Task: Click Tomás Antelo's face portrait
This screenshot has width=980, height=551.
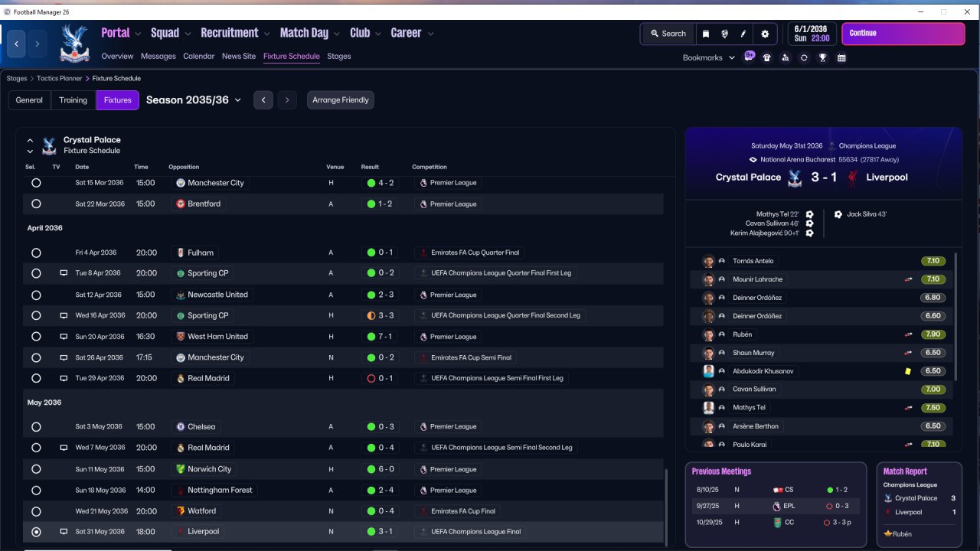Action: click(709, 261)
